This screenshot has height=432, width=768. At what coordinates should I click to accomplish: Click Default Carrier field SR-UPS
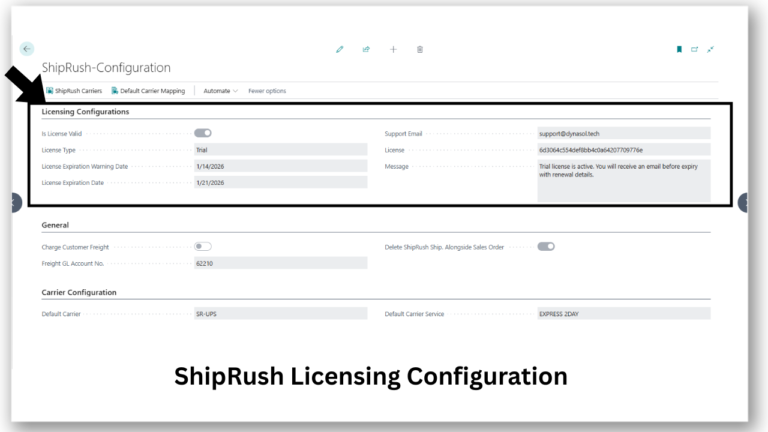[x=281, y=313]
